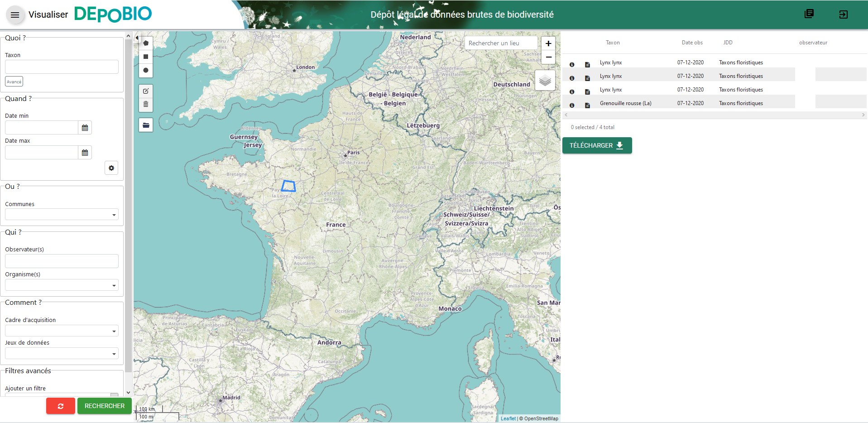Image resolution: width=868 pixels, height=423 pixels.
Task: Zoom in on the map
Action: point(548,43)
